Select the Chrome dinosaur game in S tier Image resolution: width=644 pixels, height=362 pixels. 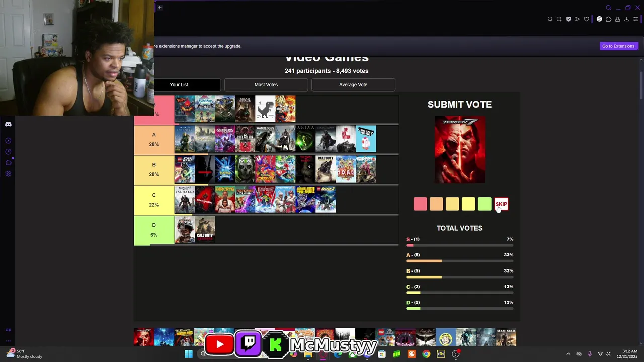[x=265, y=109]
